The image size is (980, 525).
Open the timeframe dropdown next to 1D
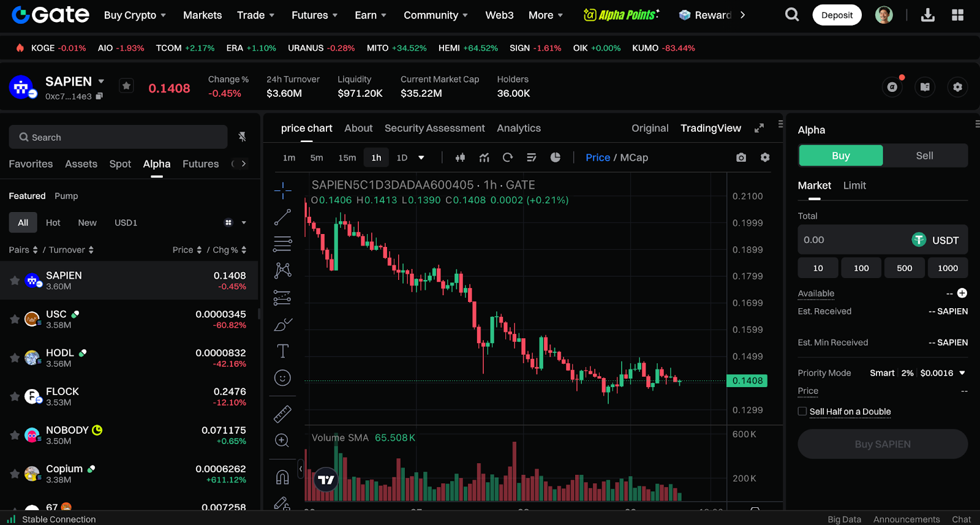(x=421, y=157)
